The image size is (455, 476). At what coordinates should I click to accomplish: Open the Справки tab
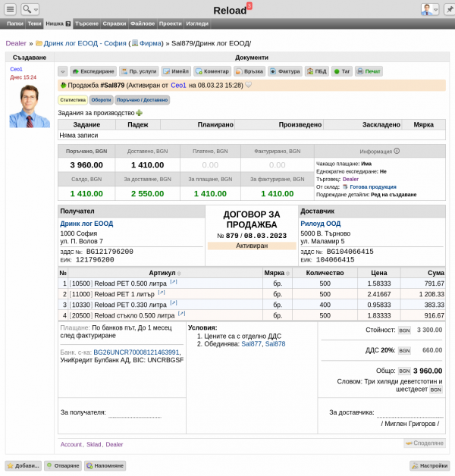pyautogui.click(x=115, y=23)
